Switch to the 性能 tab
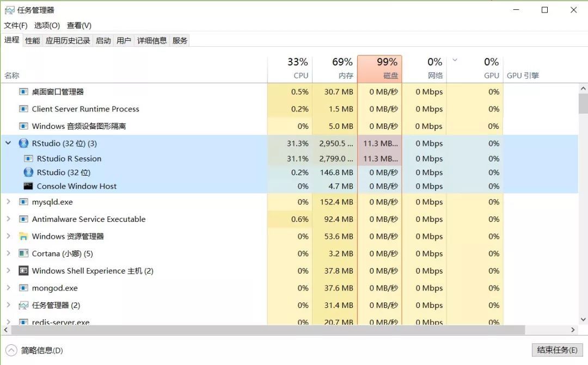 click(x=32, y=40)
